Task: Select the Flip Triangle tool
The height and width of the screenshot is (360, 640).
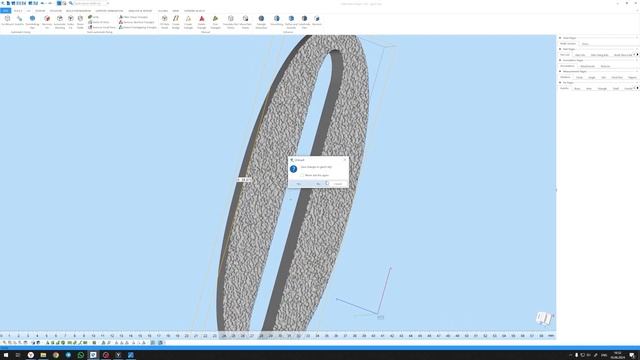Action: tap(216, 22)
